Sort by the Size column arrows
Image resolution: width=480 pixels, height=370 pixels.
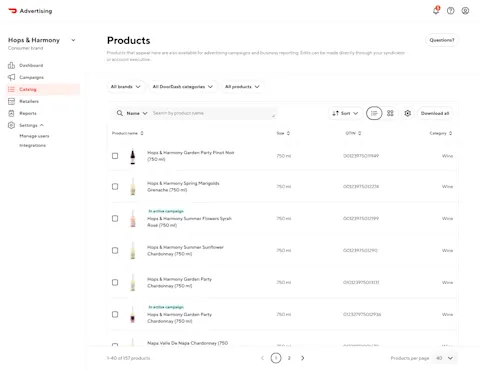click(x=288, y=133)
